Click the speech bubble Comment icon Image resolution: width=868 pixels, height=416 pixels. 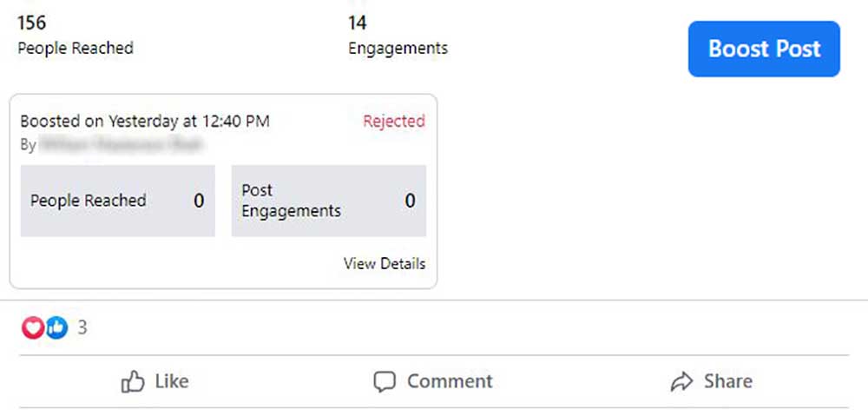pos(385,381)
